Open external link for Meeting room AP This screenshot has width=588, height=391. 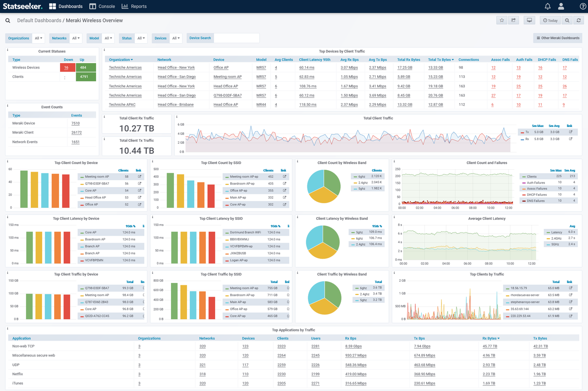point(139,176)
